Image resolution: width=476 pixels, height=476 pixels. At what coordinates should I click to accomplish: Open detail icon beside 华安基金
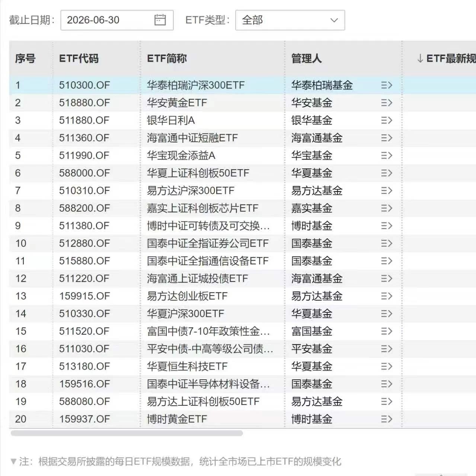click(387, 103)
